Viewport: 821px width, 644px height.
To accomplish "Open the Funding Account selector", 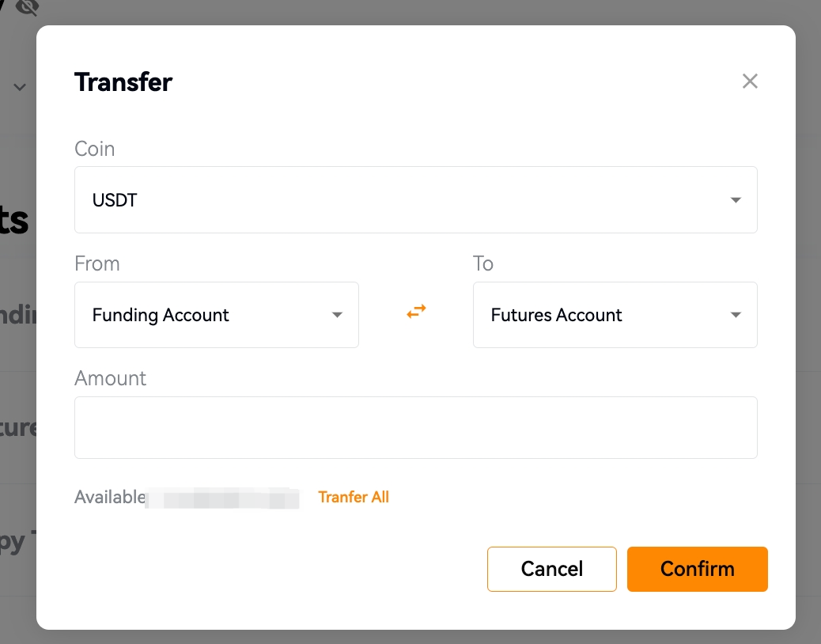I will 216,315.
